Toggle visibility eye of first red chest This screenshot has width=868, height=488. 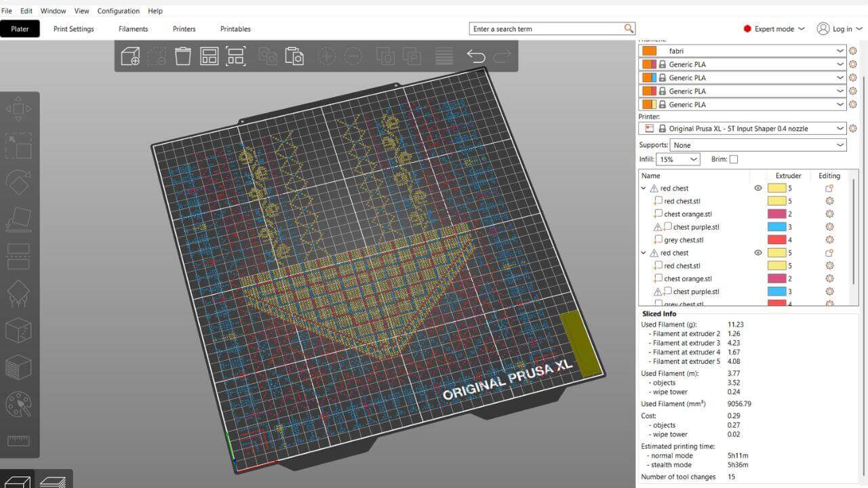(x=758, y=188)
